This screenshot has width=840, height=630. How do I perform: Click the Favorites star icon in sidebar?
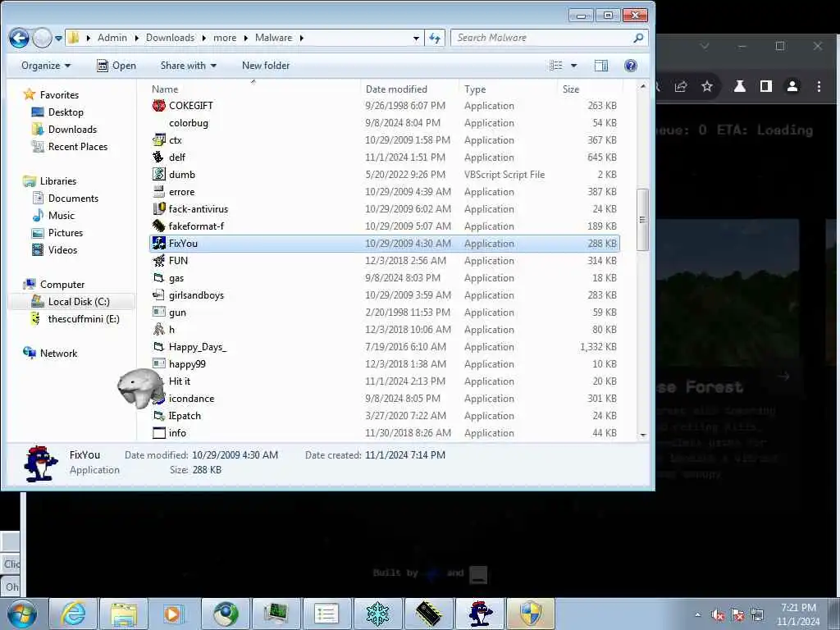click(29, 95)
